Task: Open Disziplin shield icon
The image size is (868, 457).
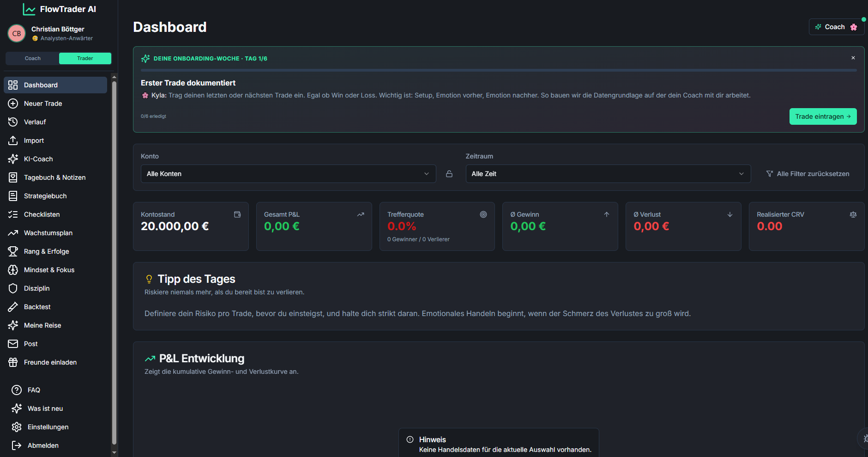Action: click(x=13, y=288)
